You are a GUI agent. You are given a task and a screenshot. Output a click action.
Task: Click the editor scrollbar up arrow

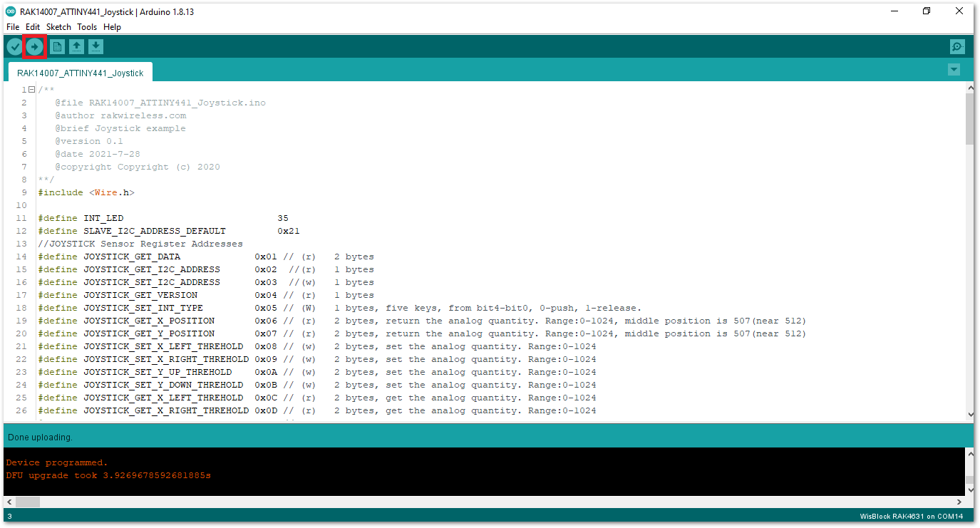click(969, 88)
